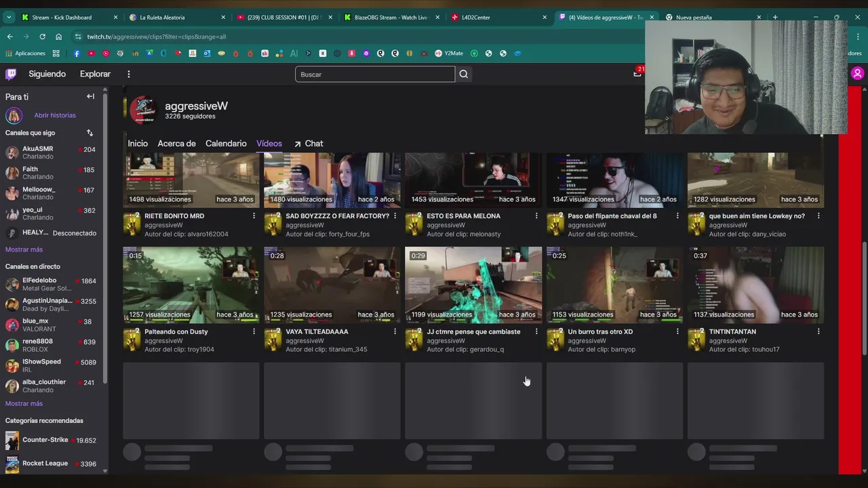This screenshot has height=488, width=868.
Task: Open options for RIETE BONITO MRD clip
Action: coord(254,216)
